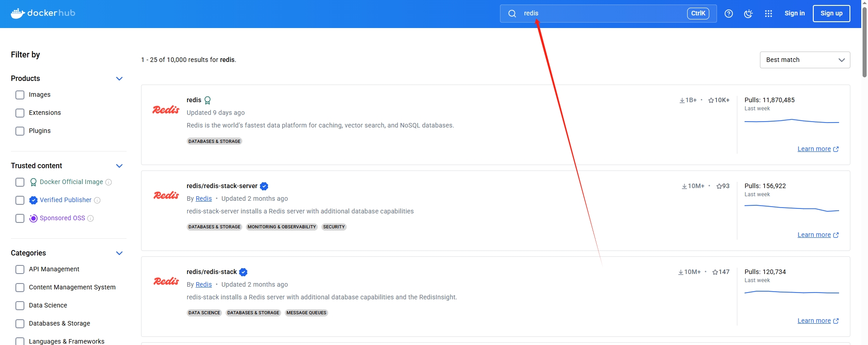
Task: Click the star count 93 on redis-stack-server
Action: point(723,186)
